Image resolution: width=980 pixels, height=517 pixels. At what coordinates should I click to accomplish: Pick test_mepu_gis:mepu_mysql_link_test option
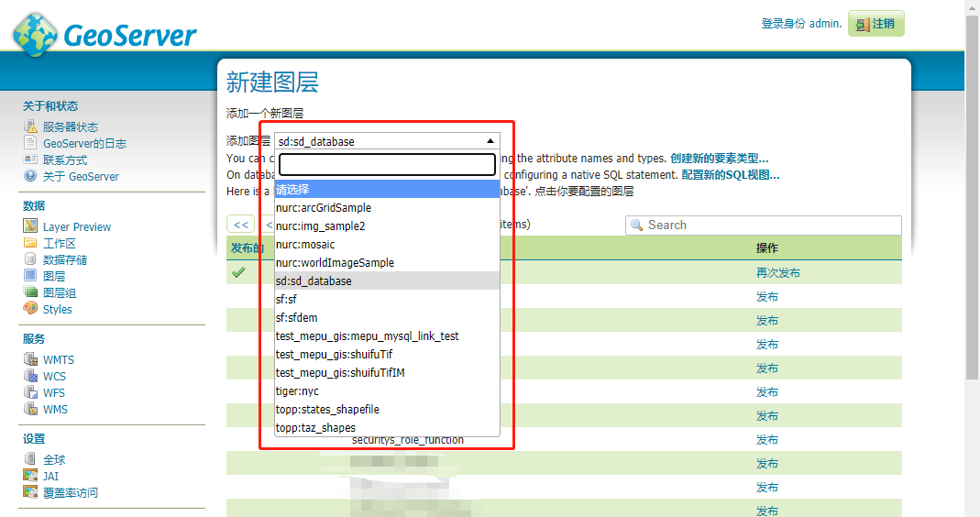pyautogui.click(x=387, y=335)
